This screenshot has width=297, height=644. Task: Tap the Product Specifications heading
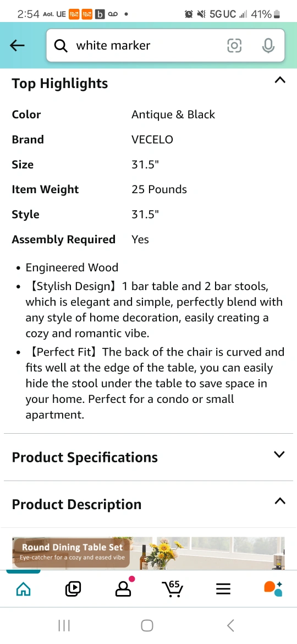(85, 457)
